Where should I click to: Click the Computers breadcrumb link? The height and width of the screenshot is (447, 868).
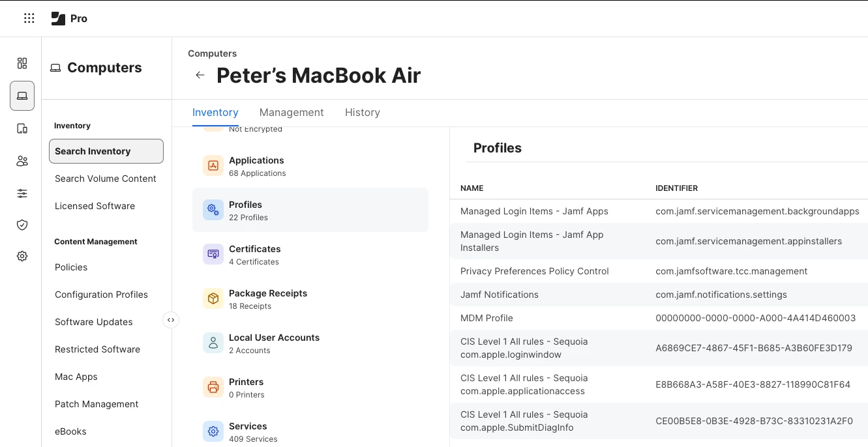(x=213, y=53)
